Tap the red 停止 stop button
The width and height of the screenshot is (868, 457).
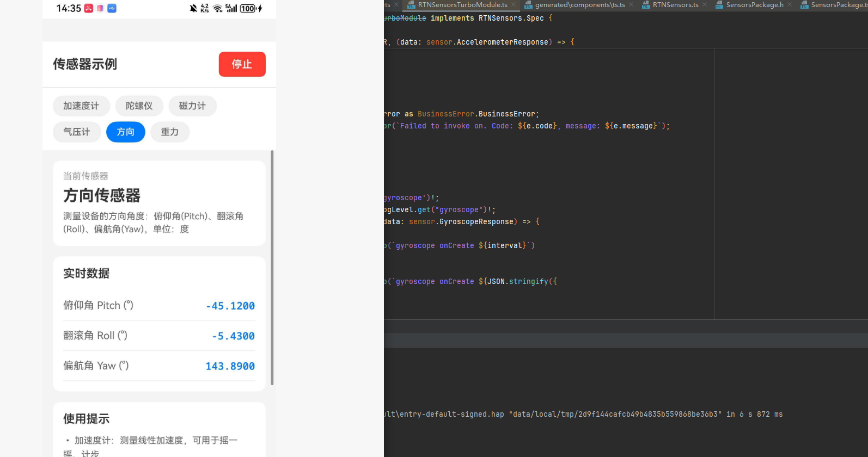coord(242,64)
